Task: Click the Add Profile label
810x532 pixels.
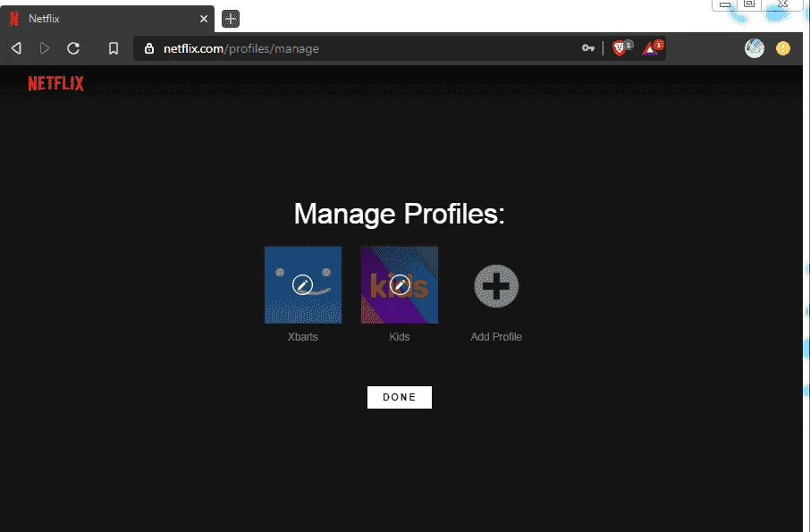Action: pyautogui.click(x=496, y=337)
